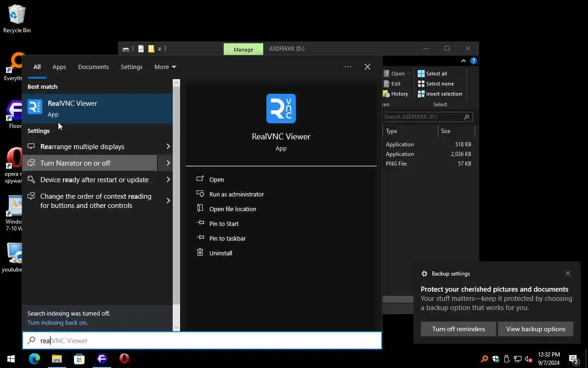Expand the More filter dropdown
Image resolution: width=588 pixels, height=368 pixels.
point(165,67)
